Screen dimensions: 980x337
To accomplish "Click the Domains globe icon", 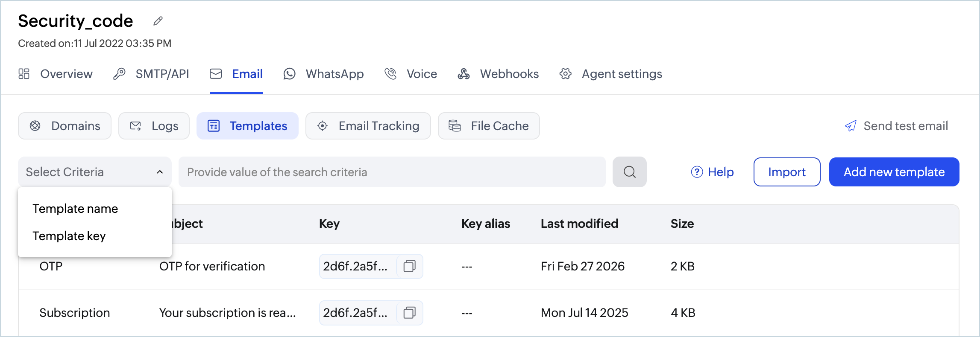I will [x=35, y=126].
